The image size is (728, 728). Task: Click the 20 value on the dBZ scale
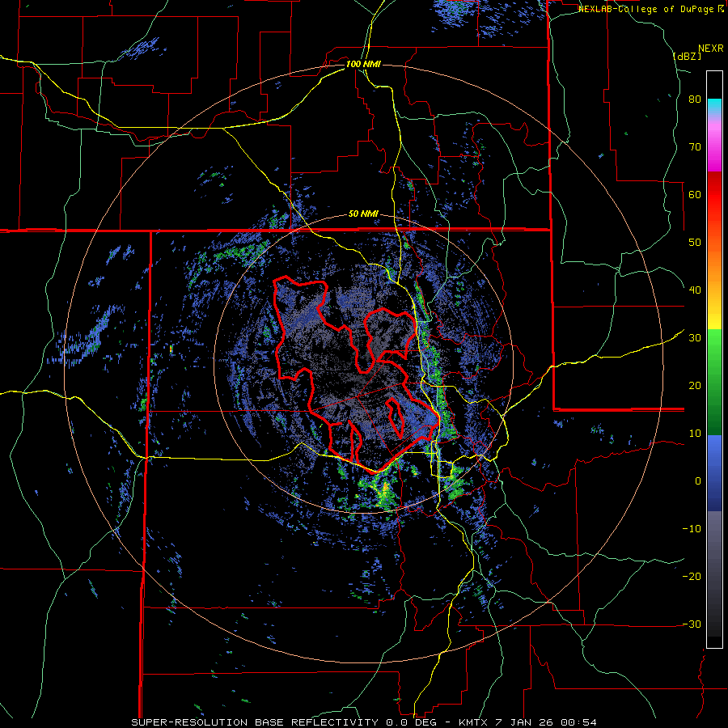pos(695,386)
